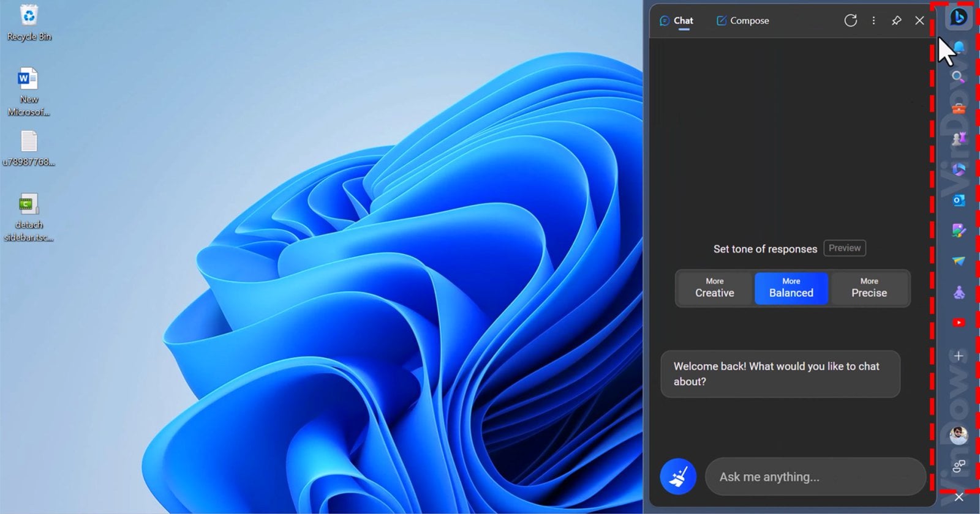Click the Refresh button in chat header
Image resolution: width=980 pixels, height=514 pixels.
point(850,21)
